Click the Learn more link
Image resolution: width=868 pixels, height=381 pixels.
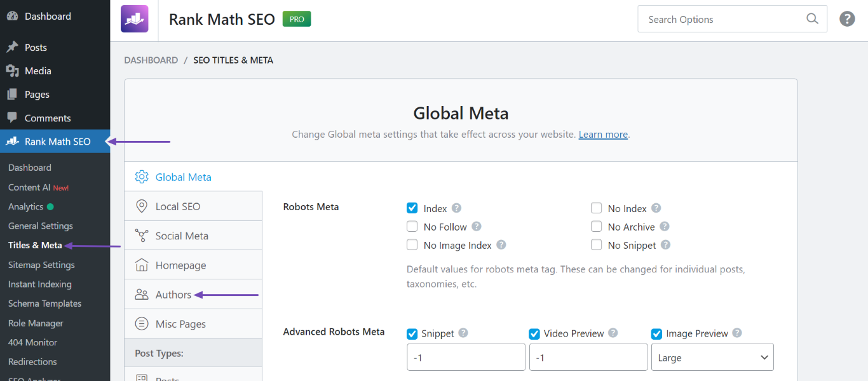point(603,135)
